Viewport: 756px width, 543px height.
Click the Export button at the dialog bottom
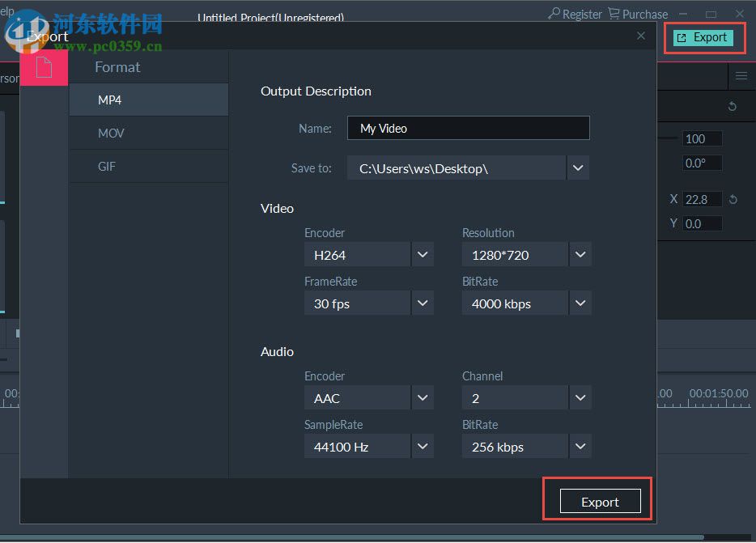(601, 502)
